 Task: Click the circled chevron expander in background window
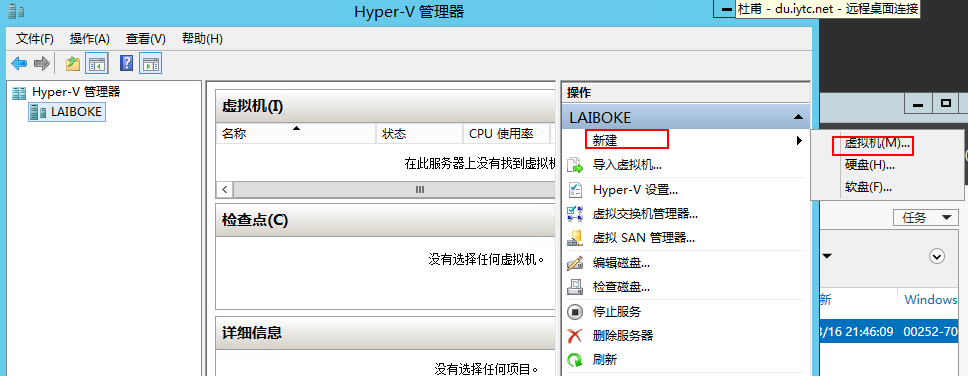pyautogui.click(x=937, y=256)
